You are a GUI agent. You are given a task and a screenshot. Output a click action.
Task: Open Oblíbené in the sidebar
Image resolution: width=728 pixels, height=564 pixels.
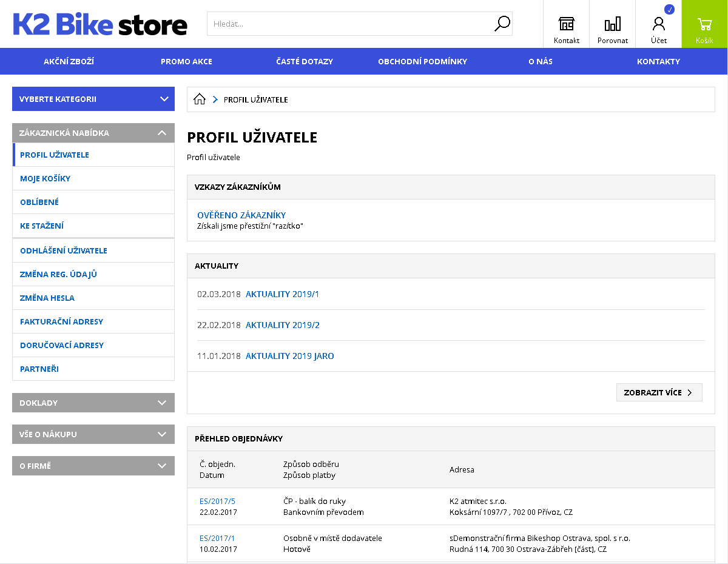[93, 202]
